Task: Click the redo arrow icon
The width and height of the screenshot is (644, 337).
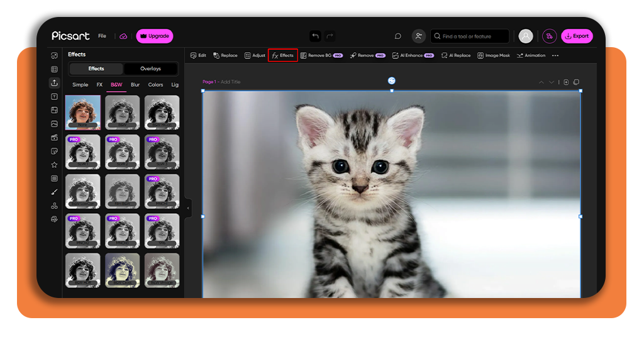Action: coord(330,36)
